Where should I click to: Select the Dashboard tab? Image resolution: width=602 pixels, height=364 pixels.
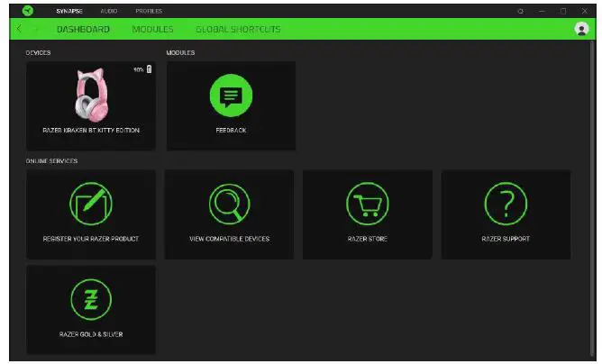point(83,29)
